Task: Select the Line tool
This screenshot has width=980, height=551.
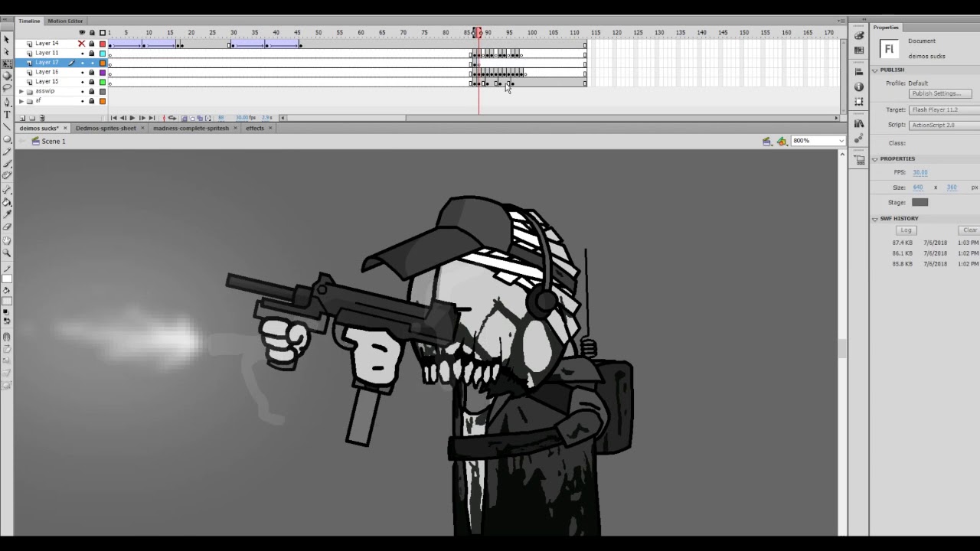Action: pyautogui.click(x=7, y=126)
